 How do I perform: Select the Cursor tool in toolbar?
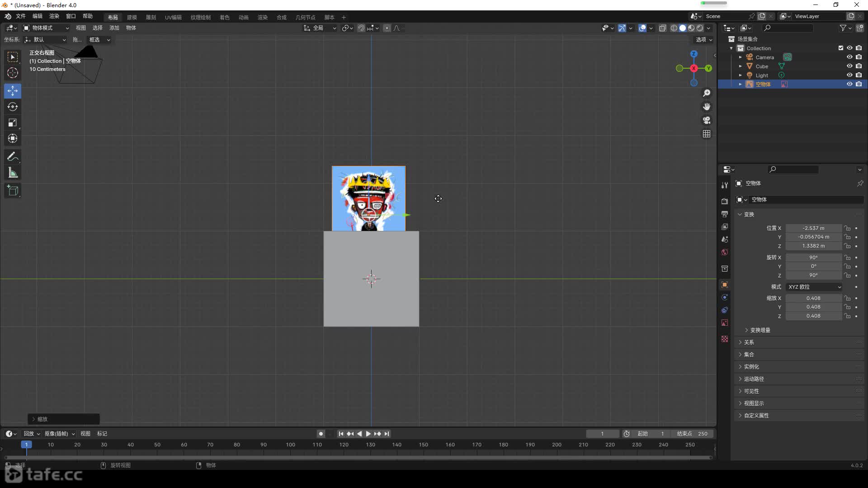click(x=13, y=73)
